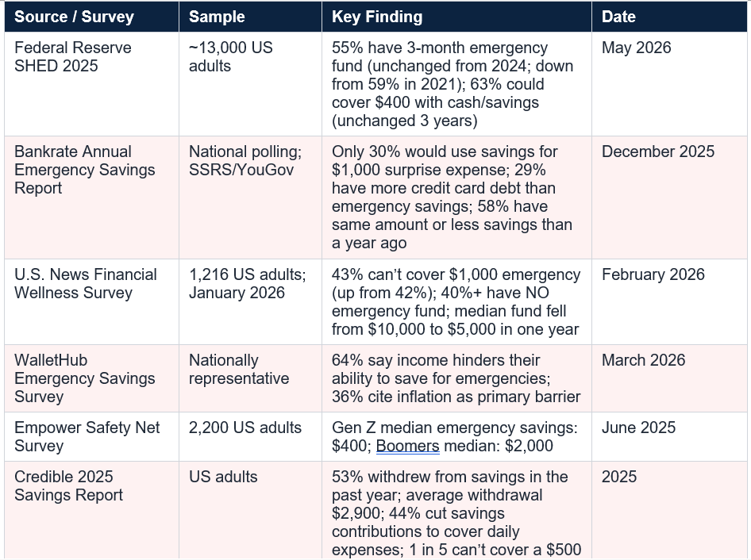Click the ~13,000 US adults cell
The width and height of the screenshot is (751, 560).
[251, 84]
